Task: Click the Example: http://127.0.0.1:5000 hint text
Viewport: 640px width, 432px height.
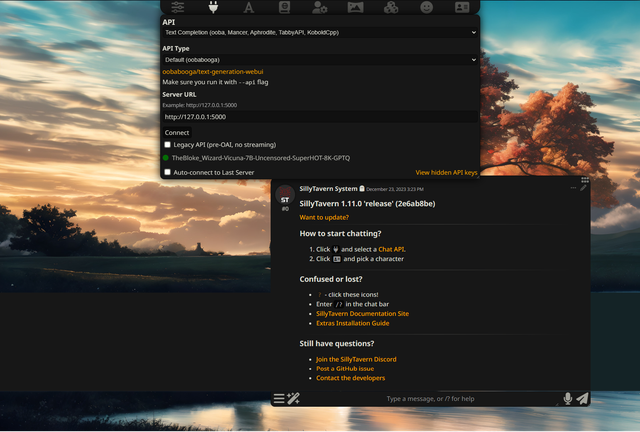Action: (200, 105)
